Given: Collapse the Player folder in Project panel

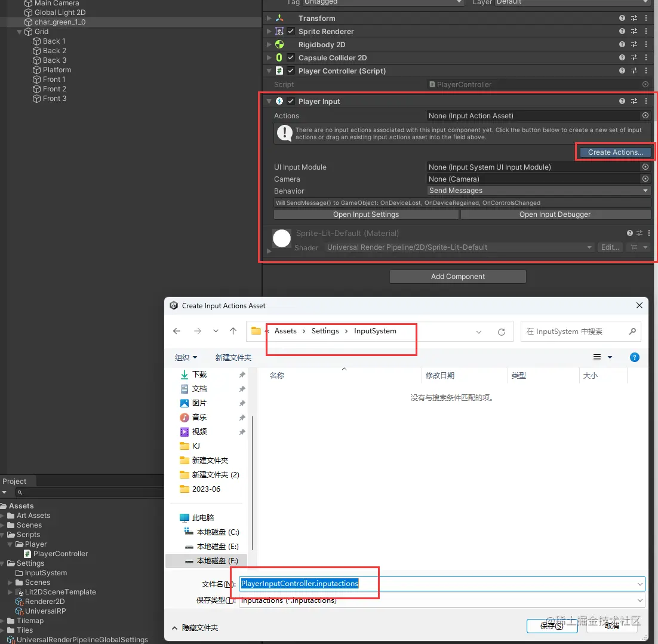Looking at the screenshot, I should click(11, 544).
